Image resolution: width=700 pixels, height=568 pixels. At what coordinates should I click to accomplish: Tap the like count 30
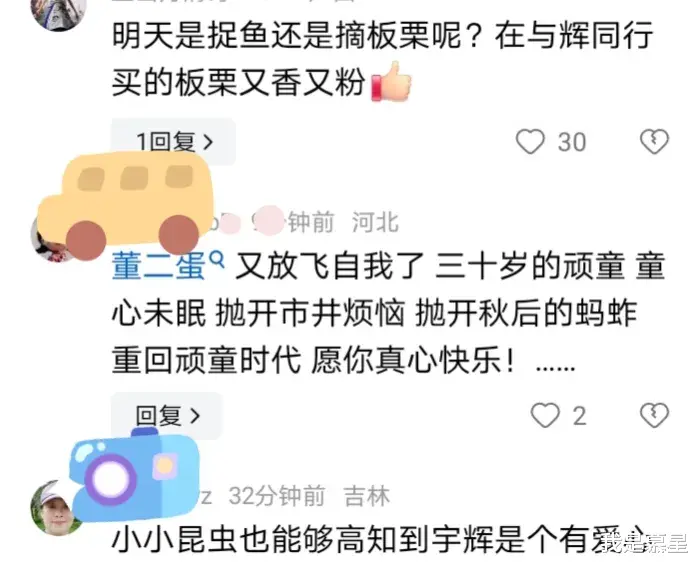tap(572, 142)
